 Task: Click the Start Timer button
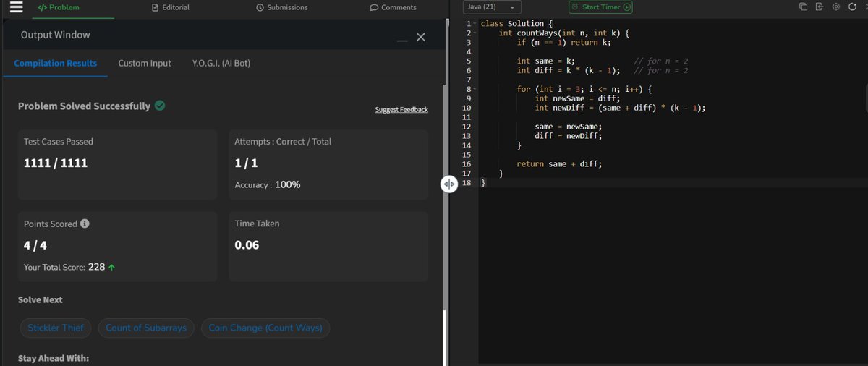601,7
